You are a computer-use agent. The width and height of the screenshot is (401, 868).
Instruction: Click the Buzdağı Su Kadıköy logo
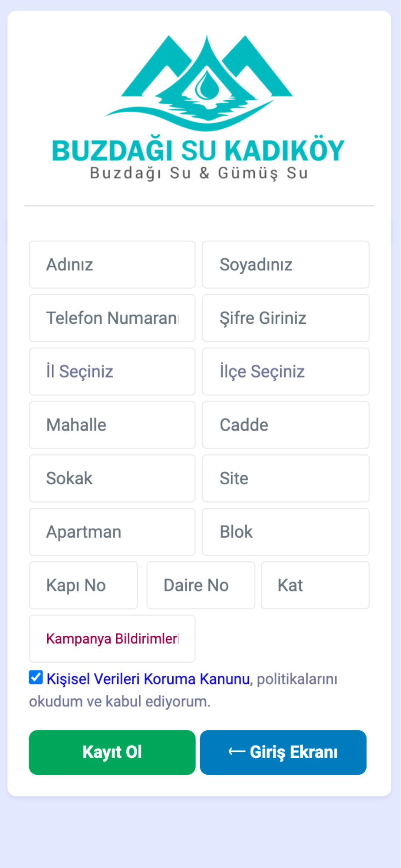point(199,108)
